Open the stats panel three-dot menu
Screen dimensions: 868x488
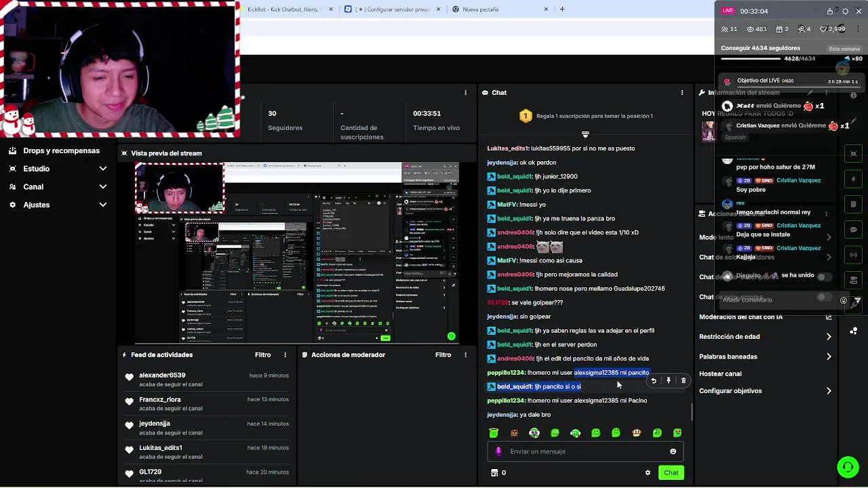465,92
